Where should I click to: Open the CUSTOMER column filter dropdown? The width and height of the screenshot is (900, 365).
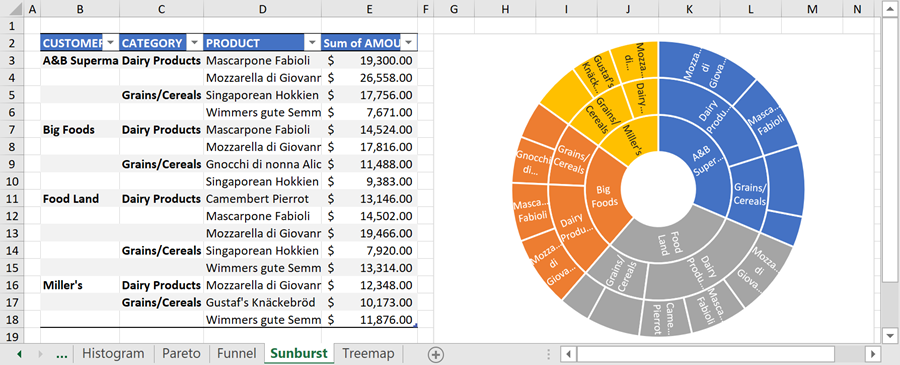click(x=110, y=43)
